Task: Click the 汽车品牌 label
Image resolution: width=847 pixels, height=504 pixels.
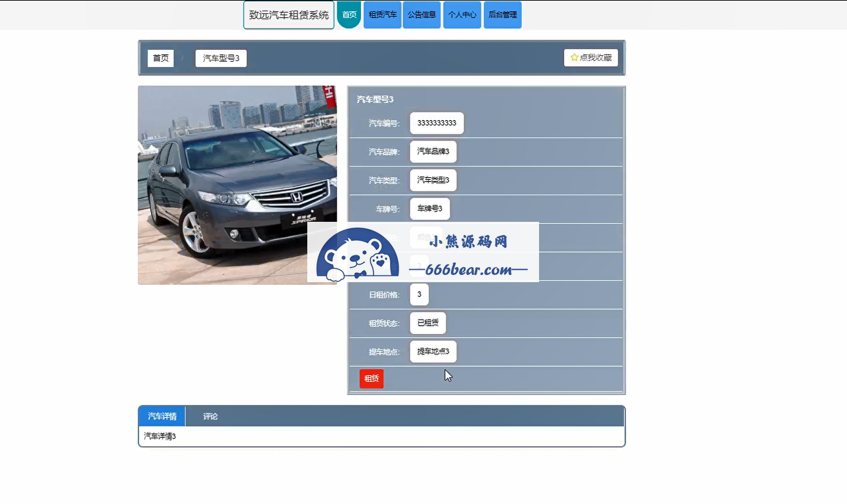Action: 384,152
